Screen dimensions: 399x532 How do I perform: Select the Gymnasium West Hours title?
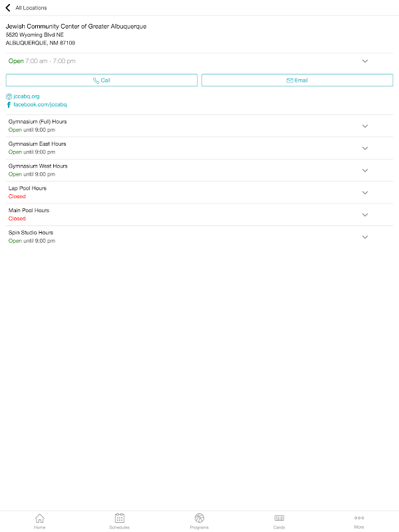click(x=38, y=166)
